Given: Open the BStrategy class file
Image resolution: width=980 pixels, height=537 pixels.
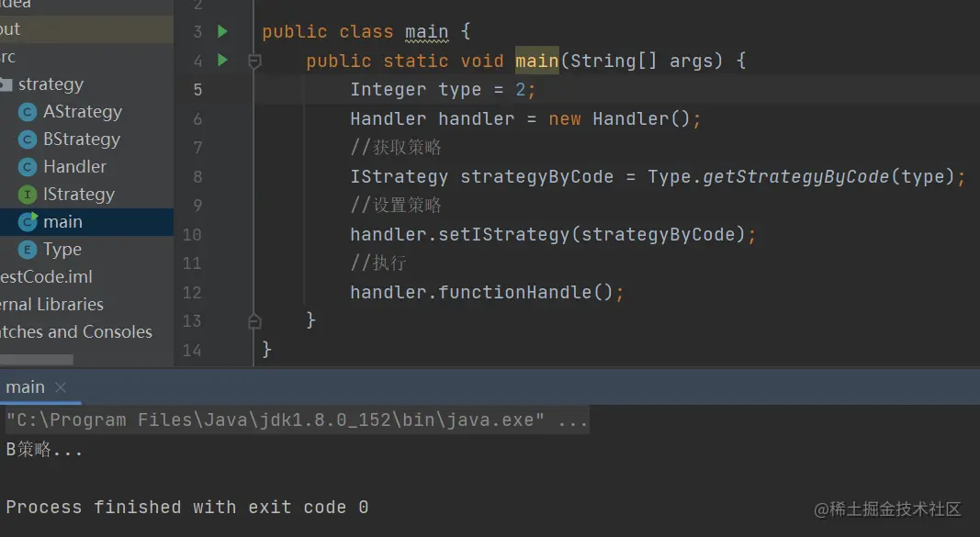Looking at the screenshot, I should [82, 140].
